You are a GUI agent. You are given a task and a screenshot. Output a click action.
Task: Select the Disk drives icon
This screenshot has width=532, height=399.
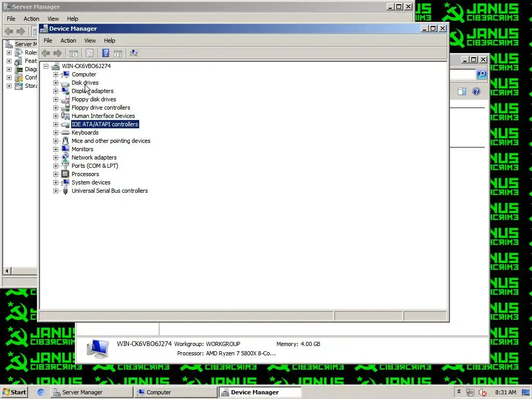coord(65,83)
